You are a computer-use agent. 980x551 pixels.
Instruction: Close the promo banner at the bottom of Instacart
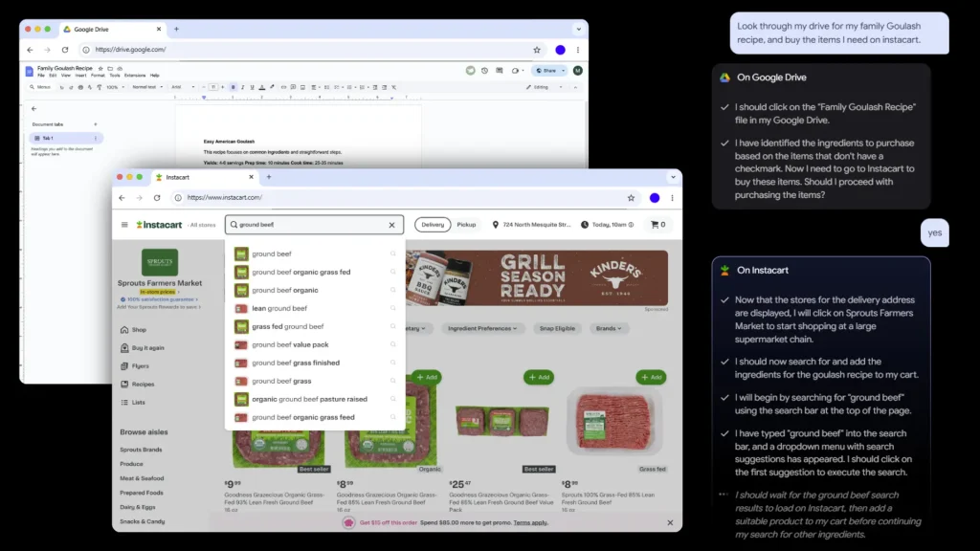(x=670, y=523)
